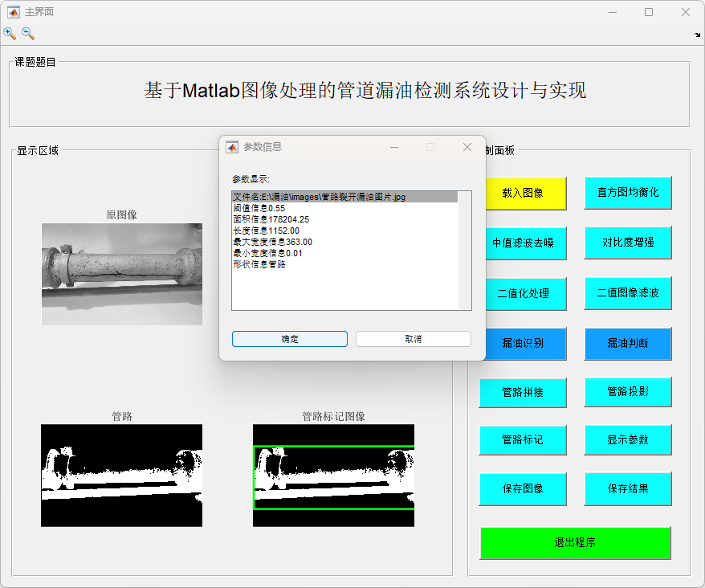Click the 管路拼接 button

pos(523,392)
